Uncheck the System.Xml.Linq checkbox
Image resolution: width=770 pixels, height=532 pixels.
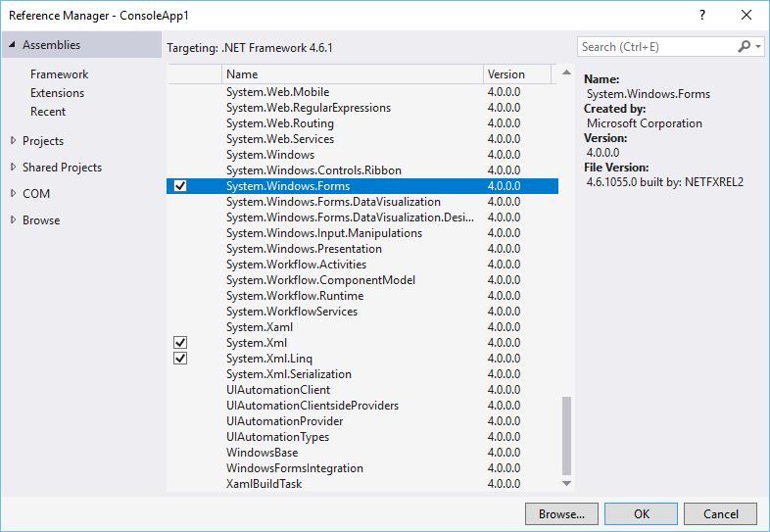point(179,359)
